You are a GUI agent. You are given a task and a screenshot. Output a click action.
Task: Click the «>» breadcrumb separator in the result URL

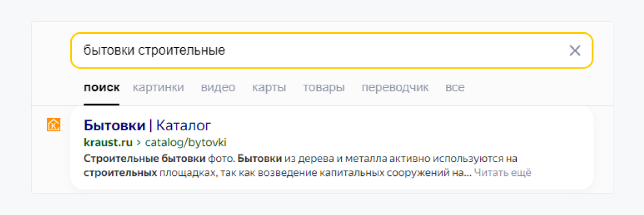(138, 143)
